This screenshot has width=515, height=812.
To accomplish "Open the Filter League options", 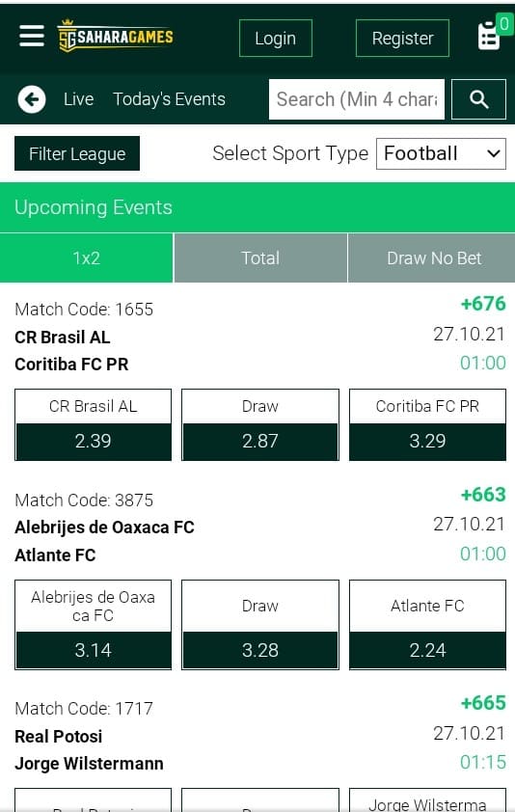I will pos(77,153).
